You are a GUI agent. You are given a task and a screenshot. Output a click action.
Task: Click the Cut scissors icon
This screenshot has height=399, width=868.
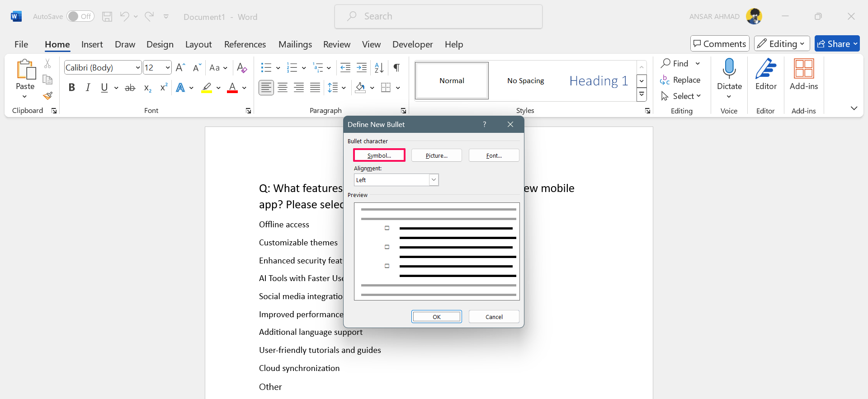[x=47, y=64]
